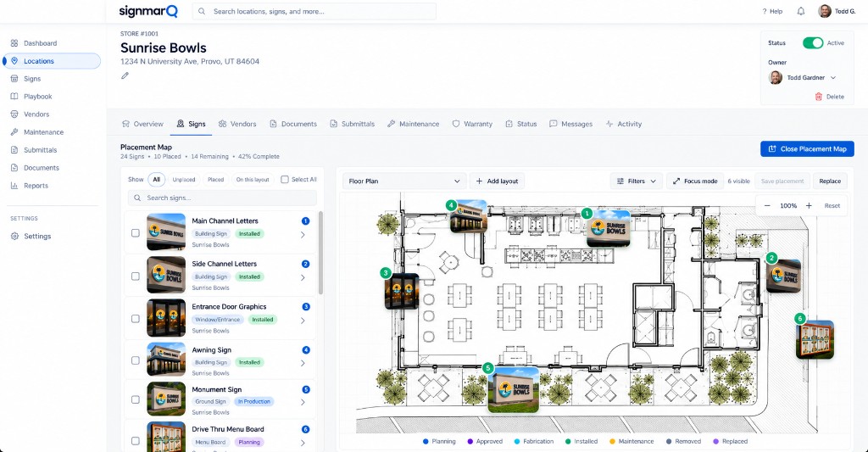This screenshot has height=452, width=868.
Task: Go to Vendors in the sidebar
Action: coord(36,114)
